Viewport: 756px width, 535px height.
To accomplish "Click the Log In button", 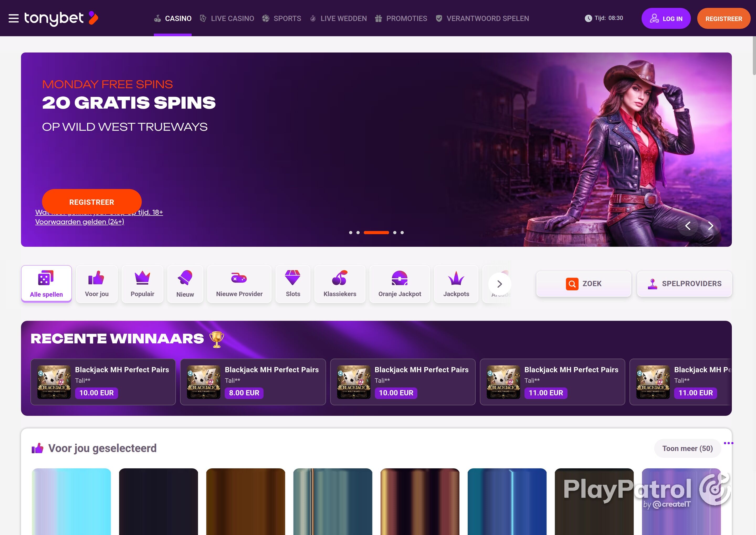I will click(666, 18).
